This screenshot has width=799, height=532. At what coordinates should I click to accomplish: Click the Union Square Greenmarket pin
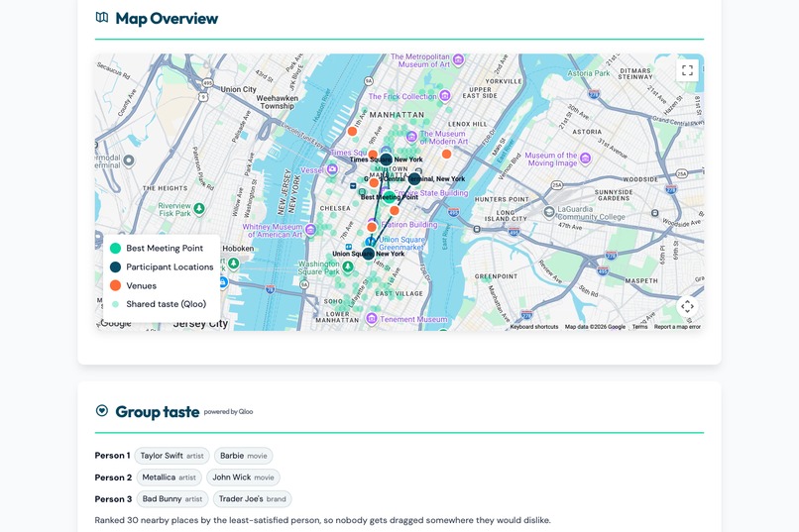point(370,242)
